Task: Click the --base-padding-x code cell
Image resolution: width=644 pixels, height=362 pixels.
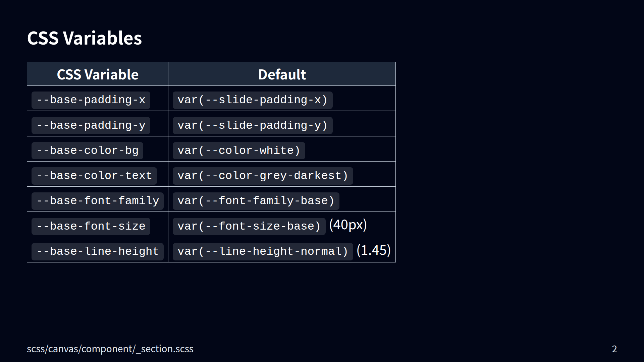Action: (91, 100)
